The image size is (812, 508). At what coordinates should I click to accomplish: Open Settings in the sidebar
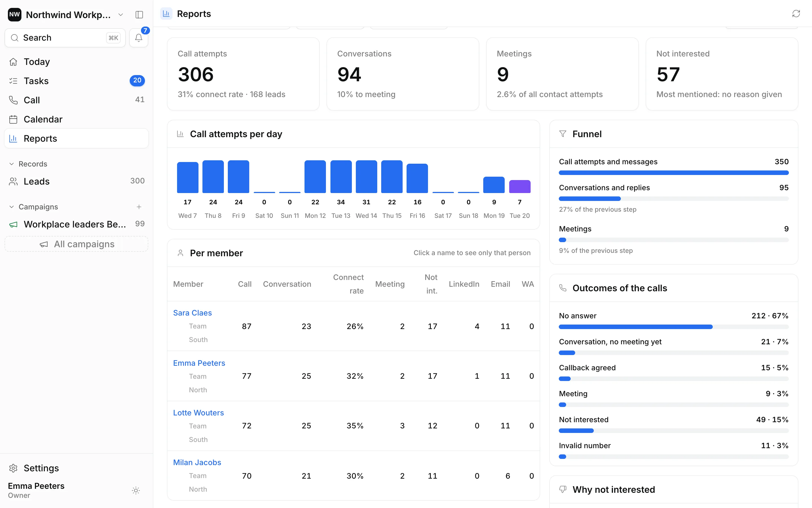[76, 468]
